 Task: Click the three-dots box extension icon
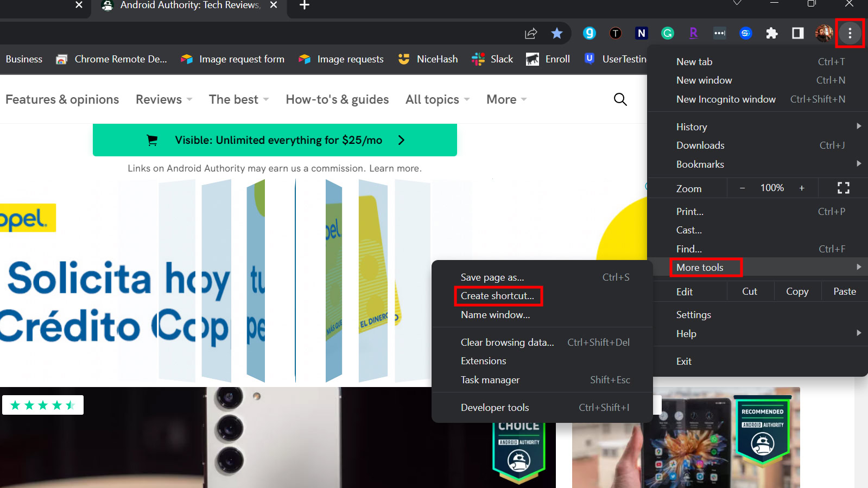[x=720, y=34]
